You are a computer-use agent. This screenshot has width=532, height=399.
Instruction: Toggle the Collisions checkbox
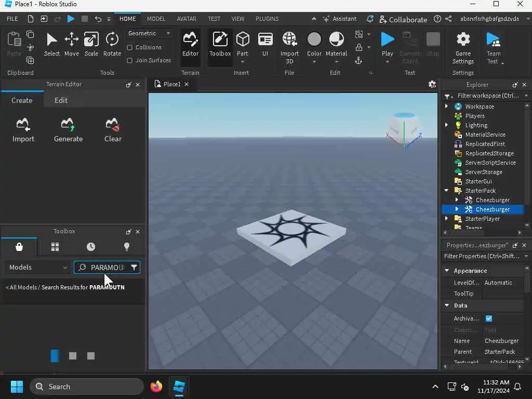coord(129,47)
